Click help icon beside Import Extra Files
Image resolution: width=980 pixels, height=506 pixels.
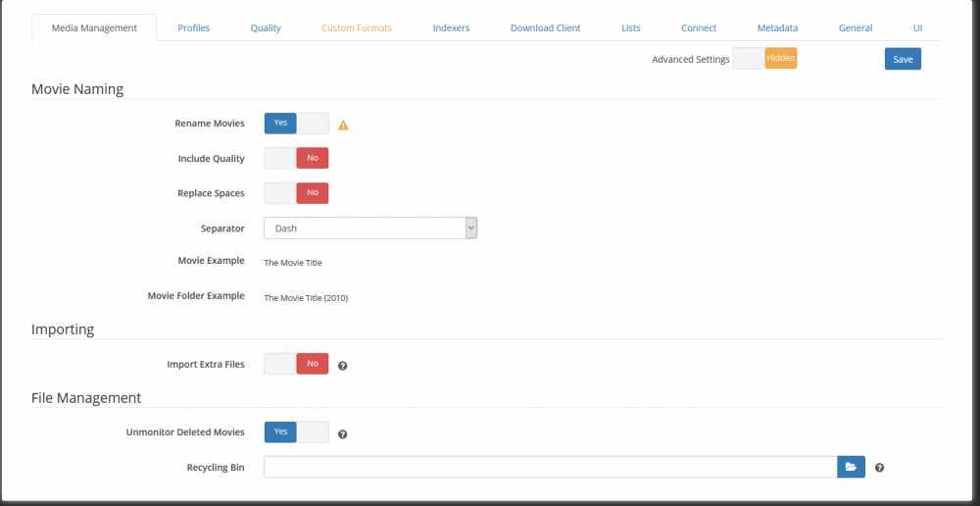click(342, 366)
